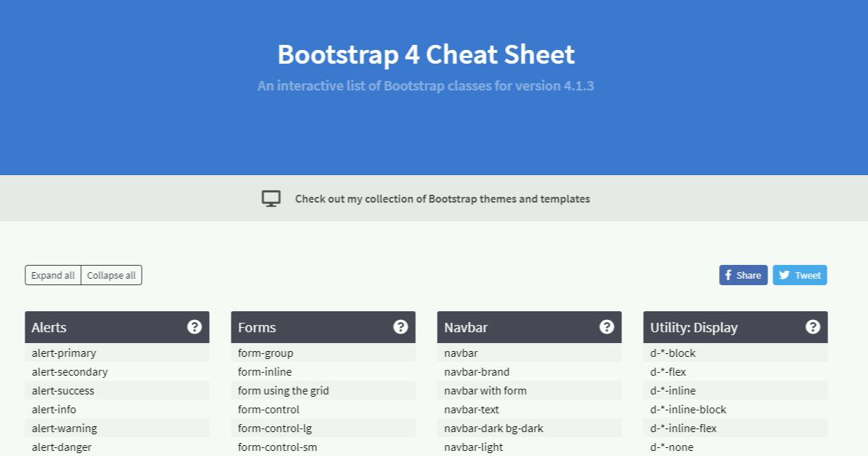Tweet the Bootstrap cheat sheet
This screenshot has width=868, height=456.
pos(799,275)
